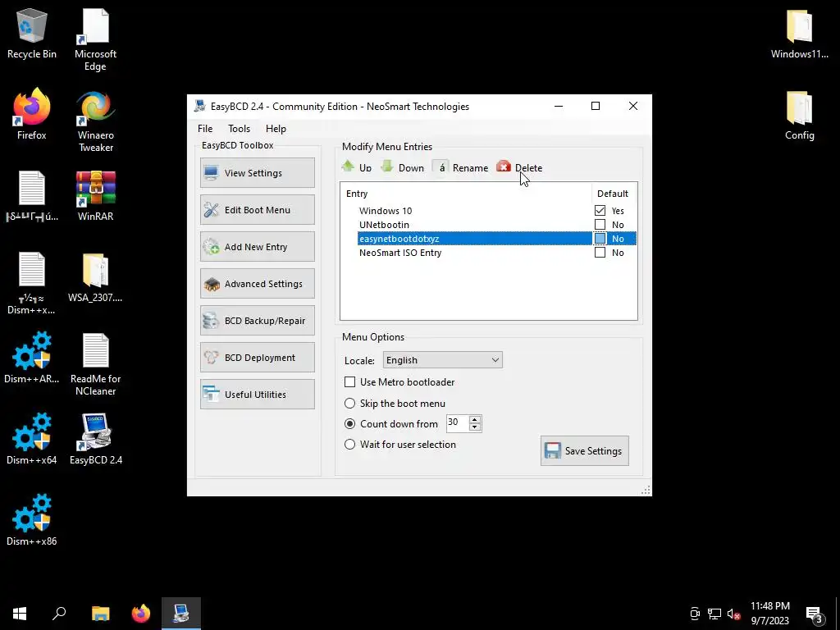Uncheck Windows 10 default checkbox
The height and width of the screenshot is (630, 840).
[600, 211]
